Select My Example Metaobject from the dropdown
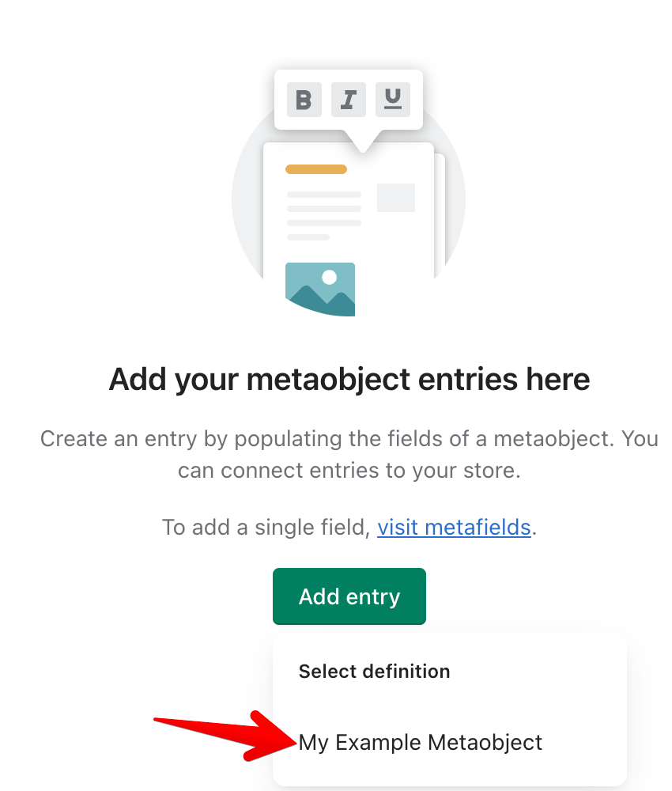 click(420, 742)
